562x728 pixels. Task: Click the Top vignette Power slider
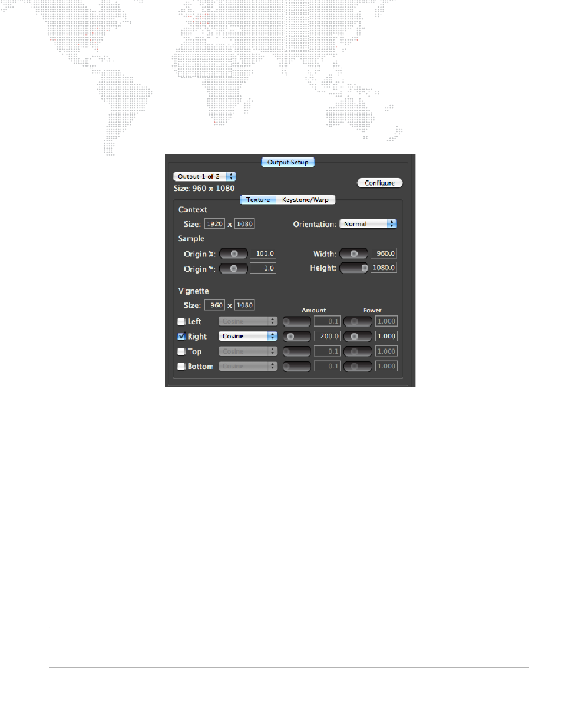pos(358,351)
